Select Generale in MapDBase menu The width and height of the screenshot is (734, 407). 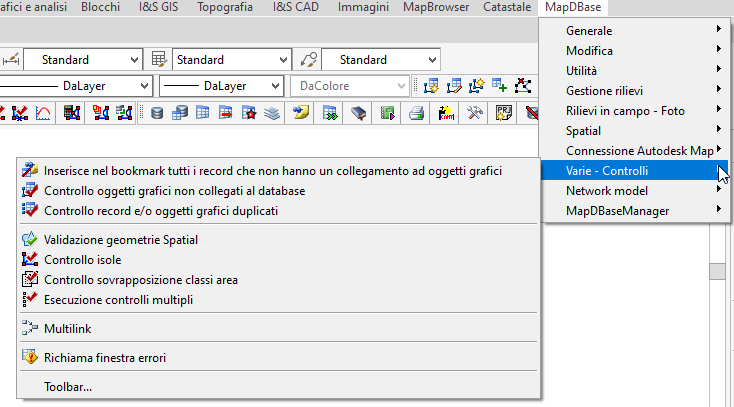tap(634, 31)
